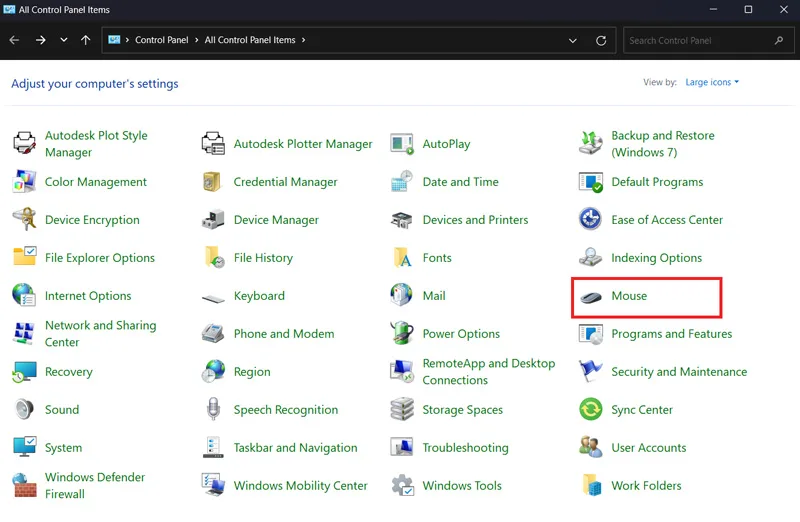Open the Credential Manager safe icon
Viewport: 800px width, 522px height.
[212, 182]
